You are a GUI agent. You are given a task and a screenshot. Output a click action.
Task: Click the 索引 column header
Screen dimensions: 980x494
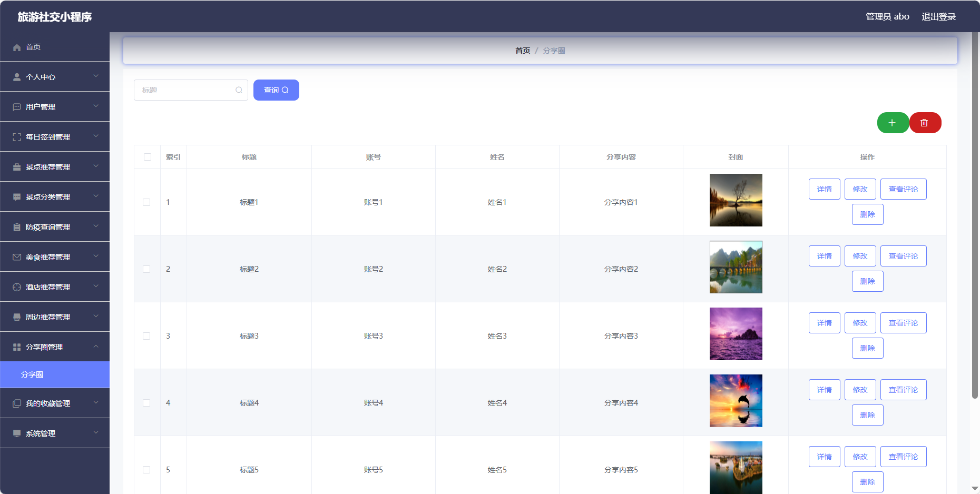click(173, 157)
